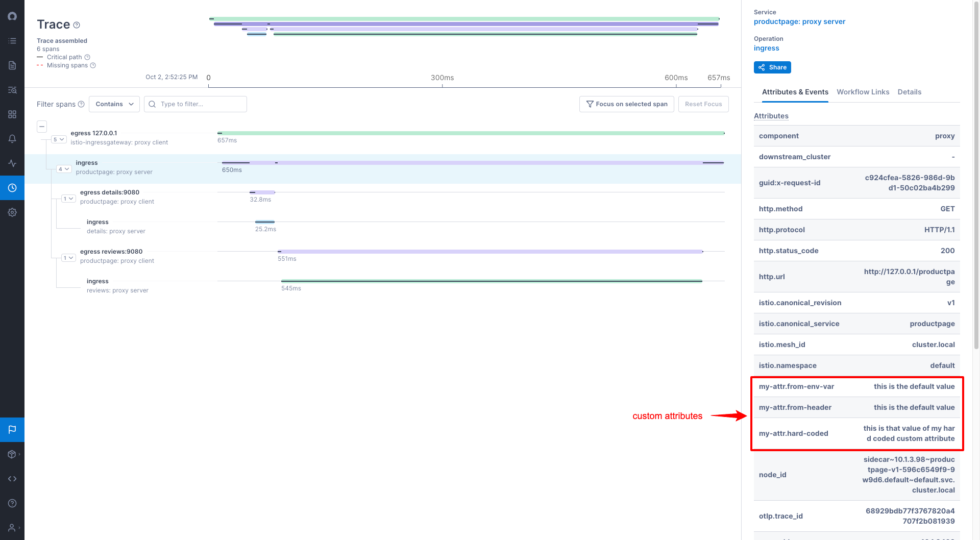Click the Focus on selected span button

[626, 104]
